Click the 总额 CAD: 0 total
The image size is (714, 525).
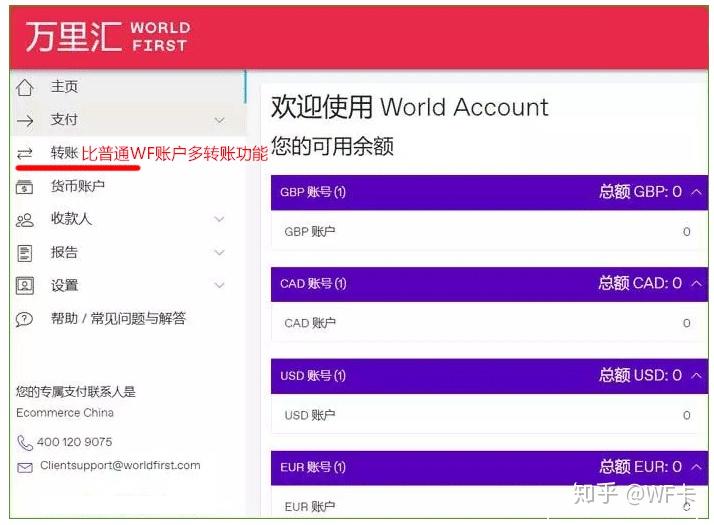(x=640, y=283)
